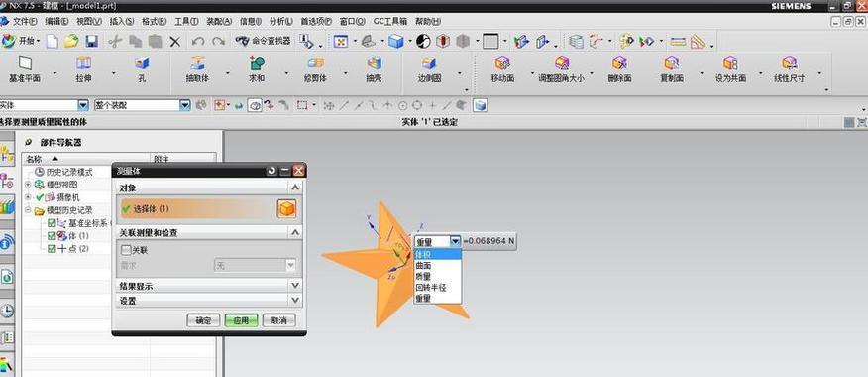Click the dialog reset arrow button
Viewport: 868px width, 377px height.
pos(271,171)
